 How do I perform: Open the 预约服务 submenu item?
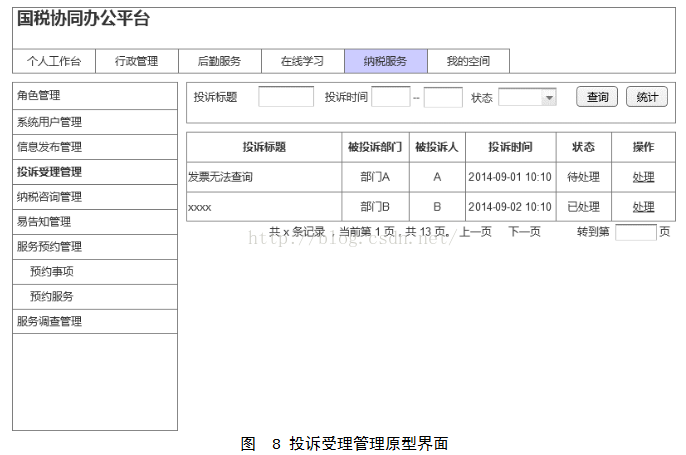click(95, 297)
